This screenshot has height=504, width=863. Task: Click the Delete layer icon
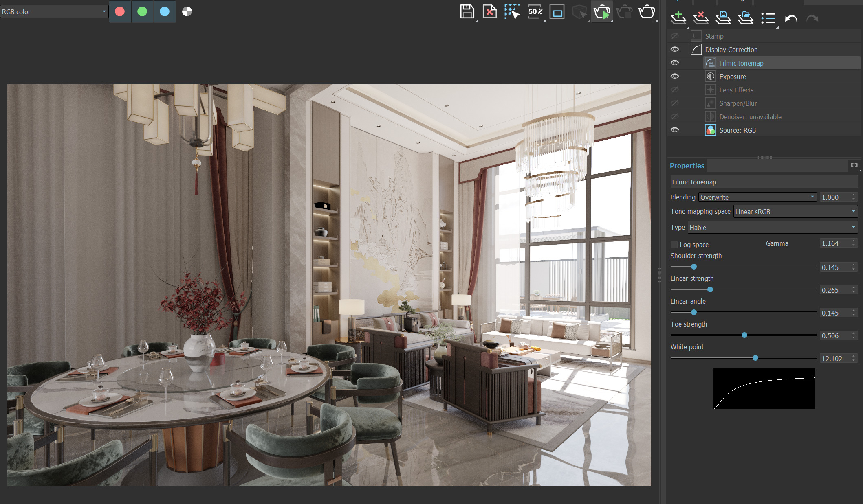[701, 18]
